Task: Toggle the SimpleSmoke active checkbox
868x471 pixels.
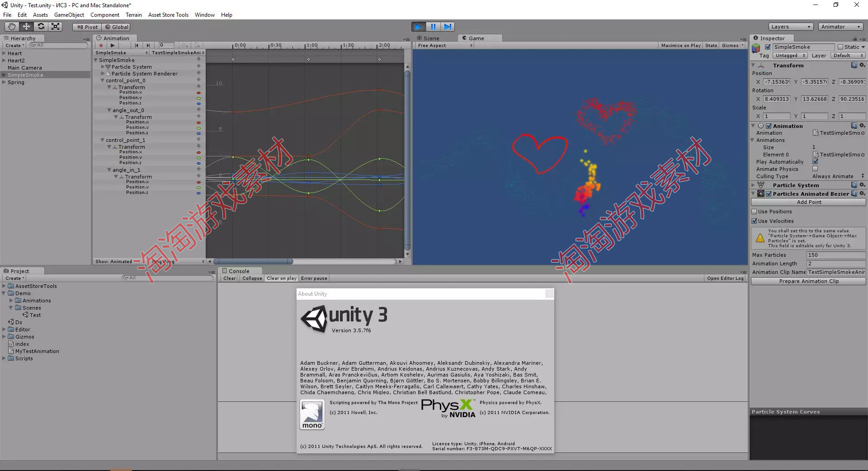Action: (768, 47)
